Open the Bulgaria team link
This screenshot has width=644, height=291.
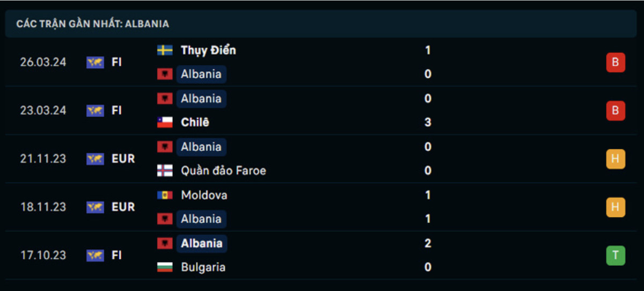[203, 267]
